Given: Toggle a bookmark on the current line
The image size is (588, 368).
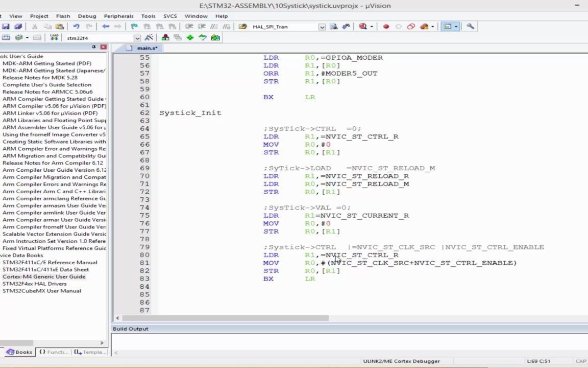Looking at the screenshot, I should point(134,26).
